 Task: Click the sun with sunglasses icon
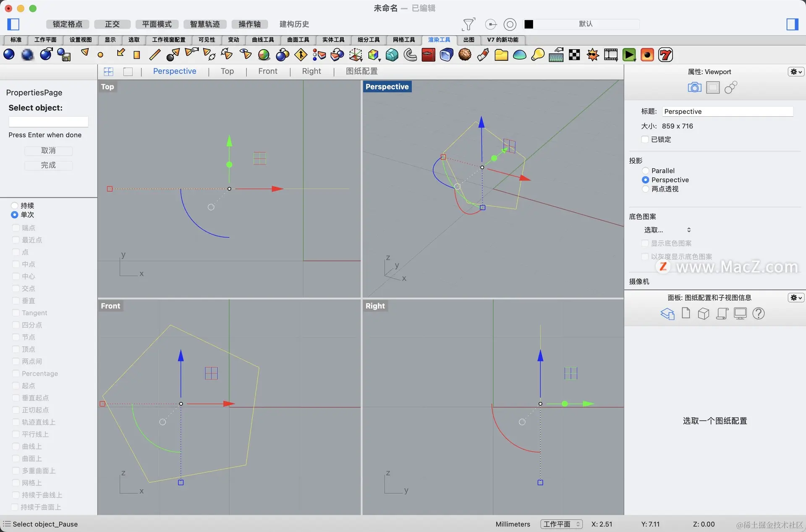click(x=593, y=55)
